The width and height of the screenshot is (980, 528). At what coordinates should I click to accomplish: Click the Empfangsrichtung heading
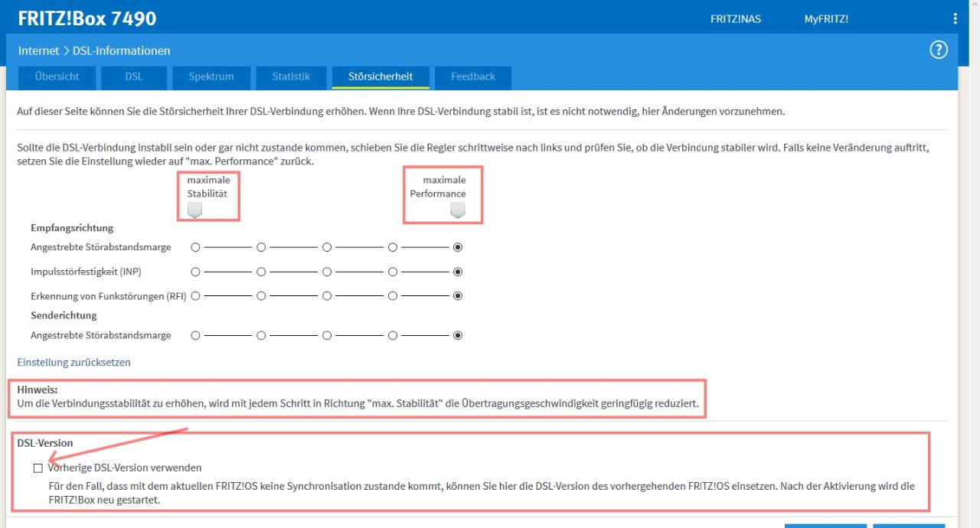point(72,228)
